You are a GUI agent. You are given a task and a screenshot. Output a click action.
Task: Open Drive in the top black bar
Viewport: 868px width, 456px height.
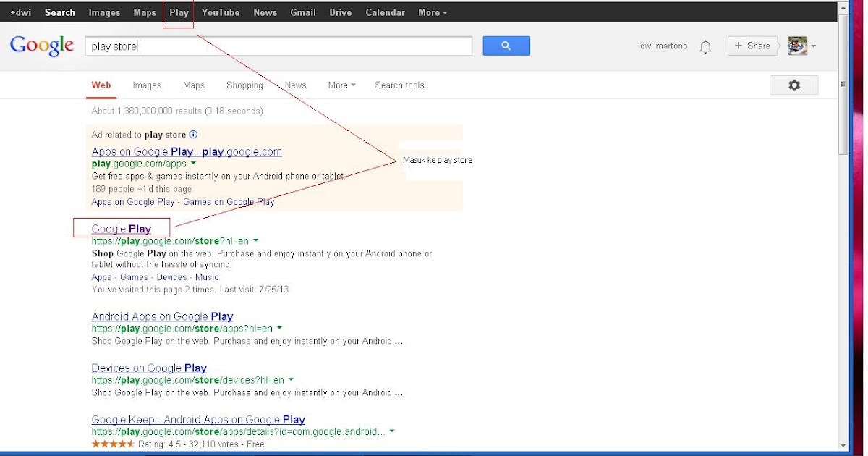click(x=340, y=12)
